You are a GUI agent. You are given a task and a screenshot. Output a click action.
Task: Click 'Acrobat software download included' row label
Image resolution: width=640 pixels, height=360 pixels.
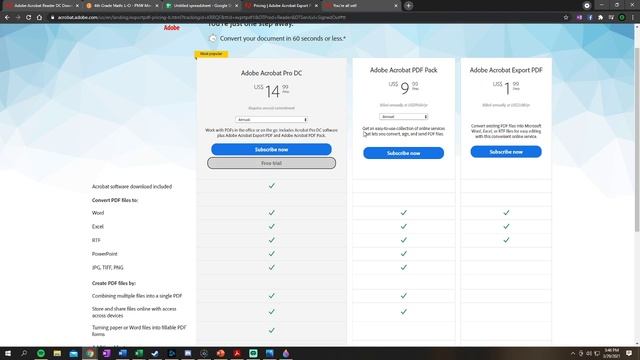click(x=132, y=187)
